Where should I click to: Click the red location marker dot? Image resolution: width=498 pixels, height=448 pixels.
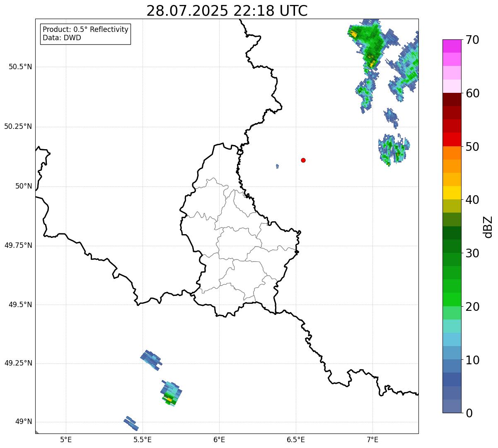coord(303,160)
